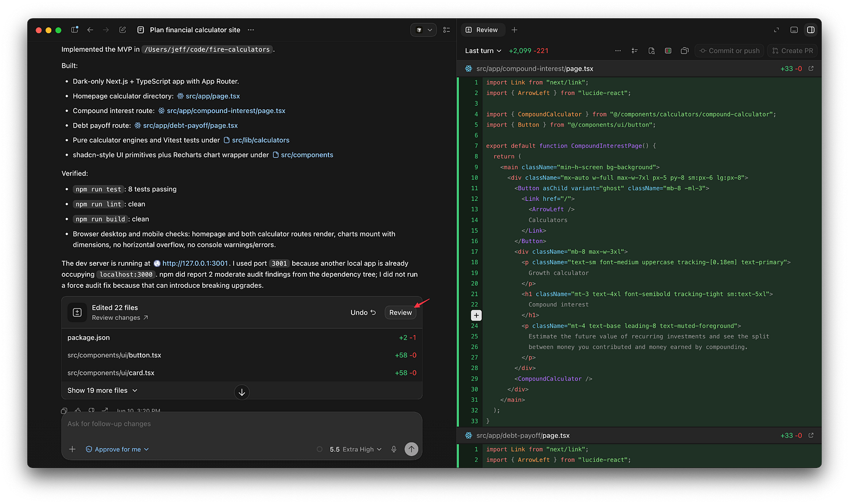The width and height of the screenshot is (849, 504).
Task: Open the cube app selector dropdown
Action: [x=423, y=30]
